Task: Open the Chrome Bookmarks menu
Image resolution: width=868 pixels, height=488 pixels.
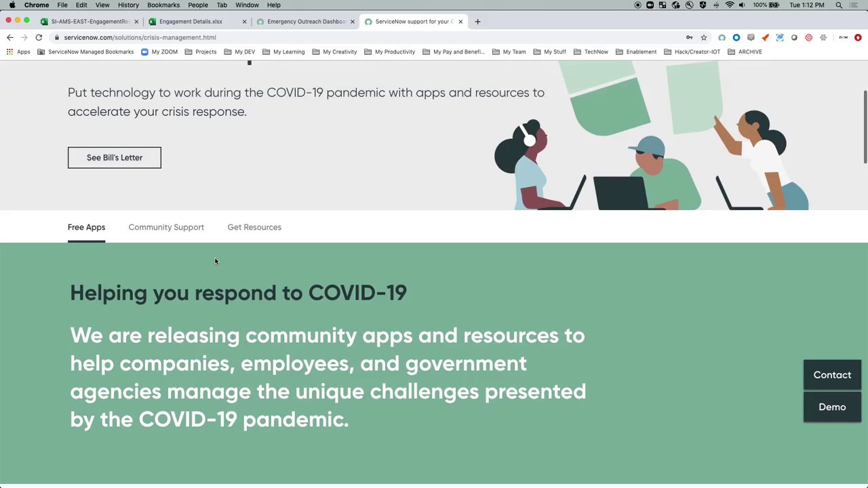Action: pyautogui.click(x=163, y=5)
